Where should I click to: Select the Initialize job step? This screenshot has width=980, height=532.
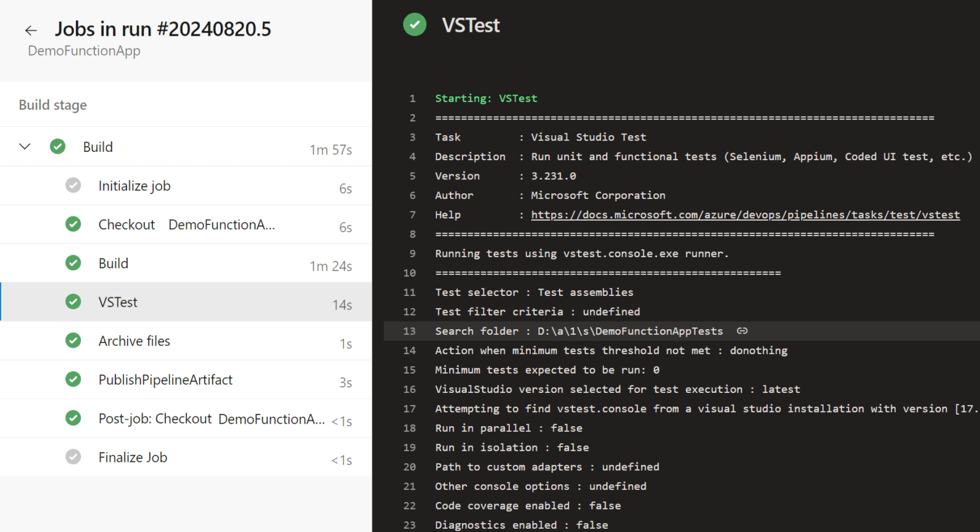click(186, 186)
